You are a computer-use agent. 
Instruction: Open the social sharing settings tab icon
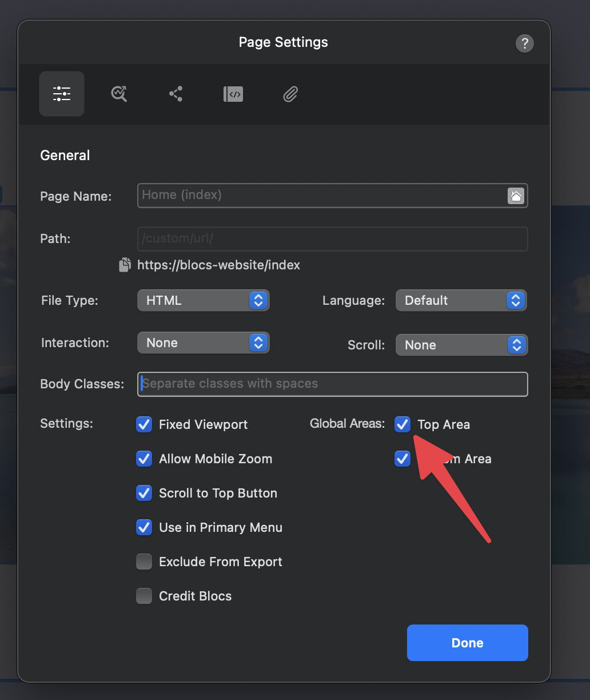[176, 94]
